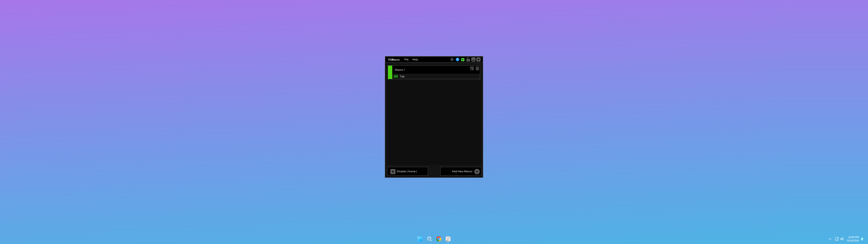868x244 pixels.
Task: Click Add New Macro button
Action: coord(461,171)
